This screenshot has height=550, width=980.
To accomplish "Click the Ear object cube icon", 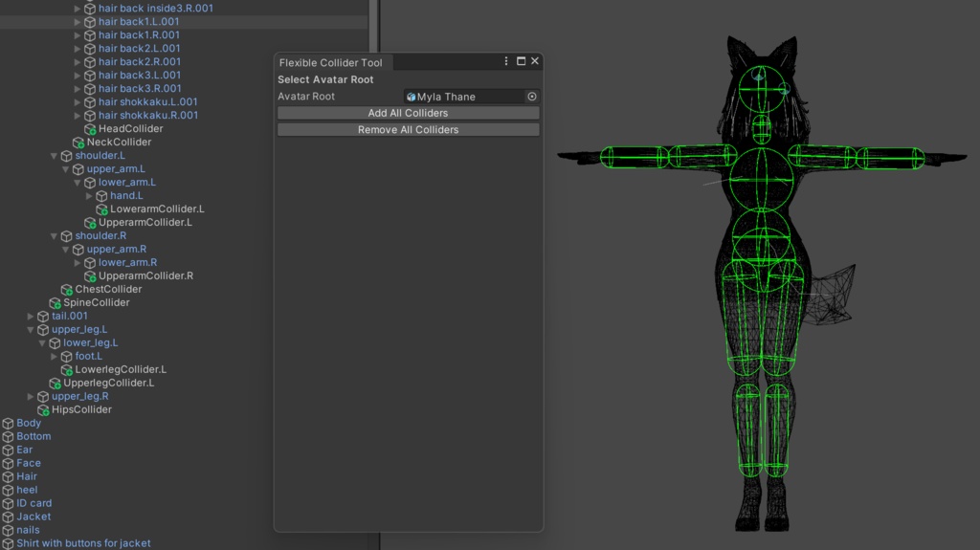I will tap(8, 450).
